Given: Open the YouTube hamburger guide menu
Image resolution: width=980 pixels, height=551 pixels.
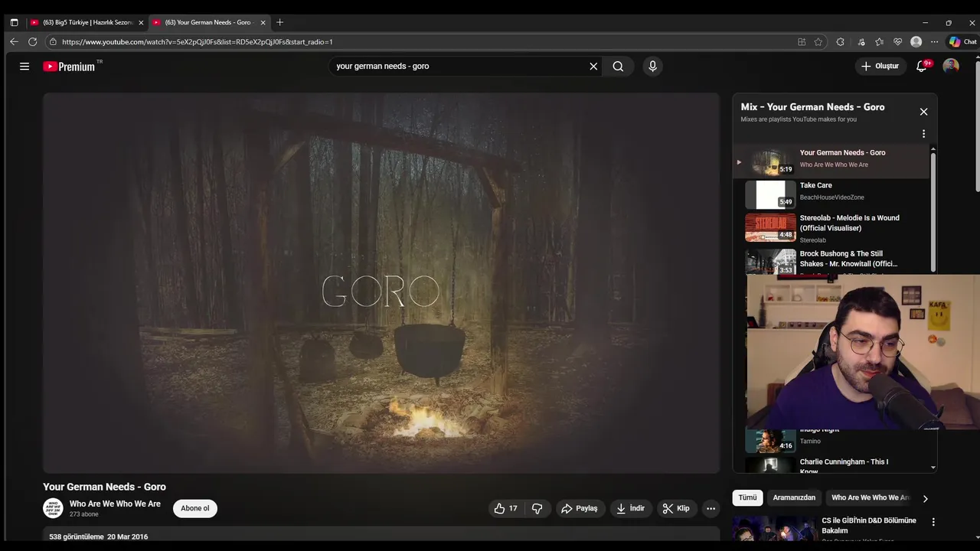Looking at the screenshot, I should click(x=24, y=67).
